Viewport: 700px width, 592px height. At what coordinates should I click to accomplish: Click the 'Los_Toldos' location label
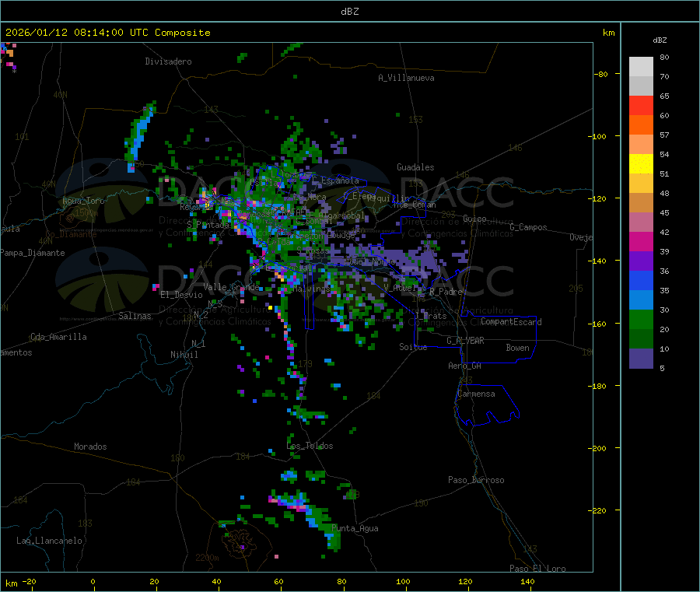click(310, 446)
